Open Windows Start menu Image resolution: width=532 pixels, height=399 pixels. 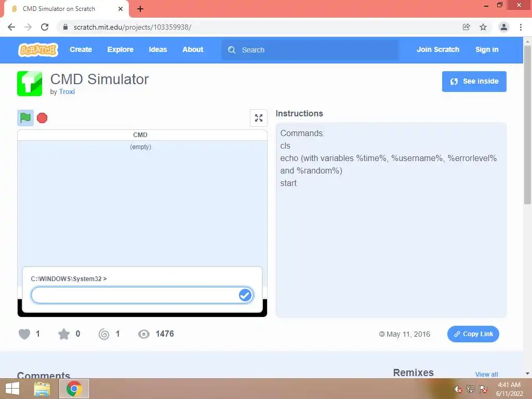(x=12, y=389)
